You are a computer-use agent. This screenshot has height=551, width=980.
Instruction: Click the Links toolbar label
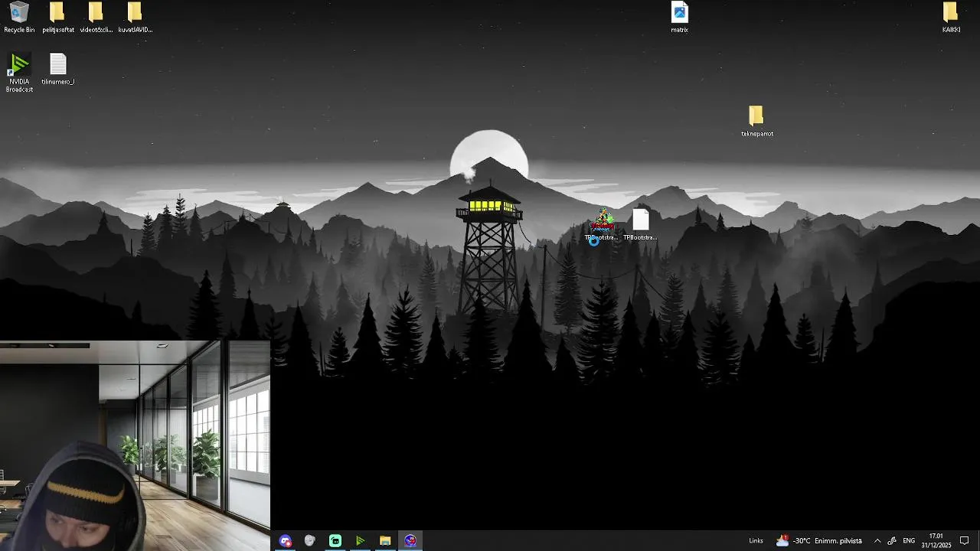pos(756,540)
